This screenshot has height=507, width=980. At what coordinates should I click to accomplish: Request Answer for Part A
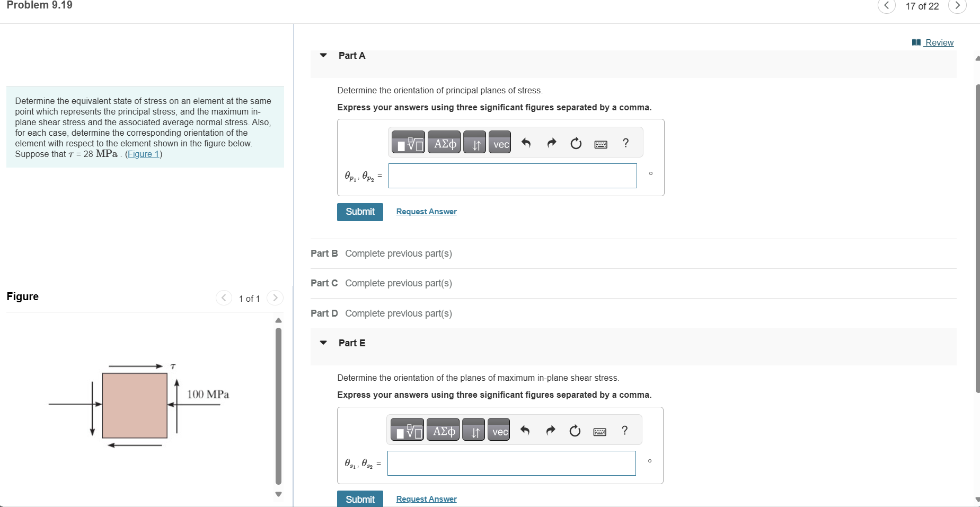click(426, 212)
